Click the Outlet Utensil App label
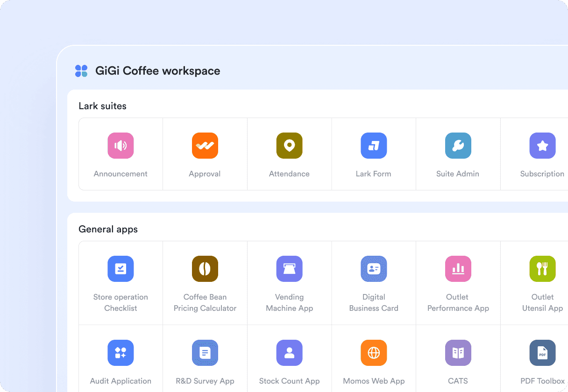Viewport: 568px width, 392px height. [542, 302]
